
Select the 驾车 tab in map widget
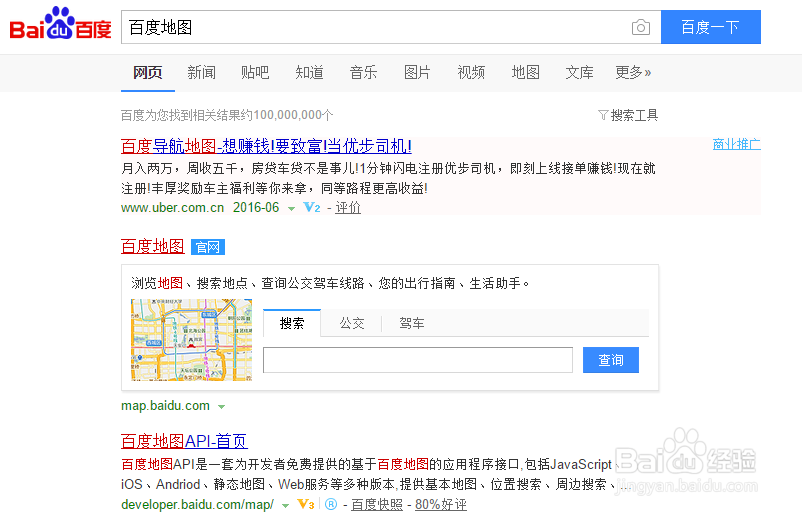coord(412,323)
